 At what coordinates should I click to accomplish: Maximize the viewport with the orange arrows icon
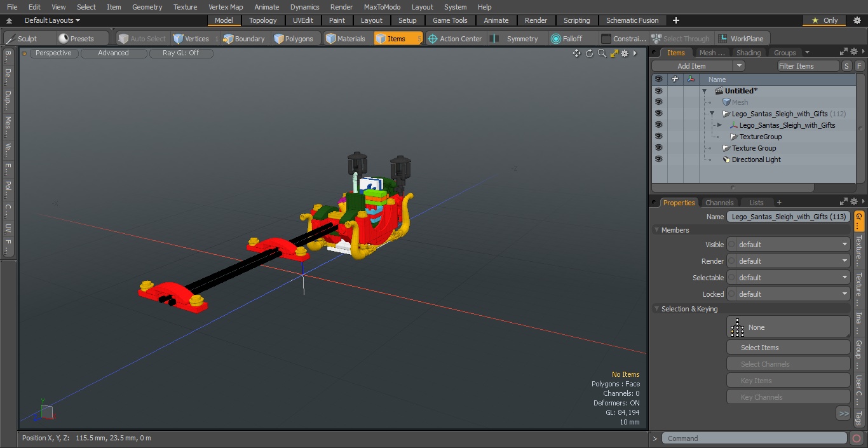click(614, 53)
